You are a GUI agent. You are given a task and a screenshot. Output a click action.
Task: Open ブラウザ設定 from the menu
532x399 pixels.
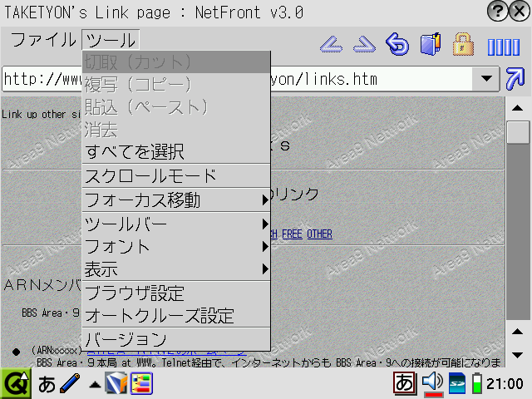coord(176,293)
